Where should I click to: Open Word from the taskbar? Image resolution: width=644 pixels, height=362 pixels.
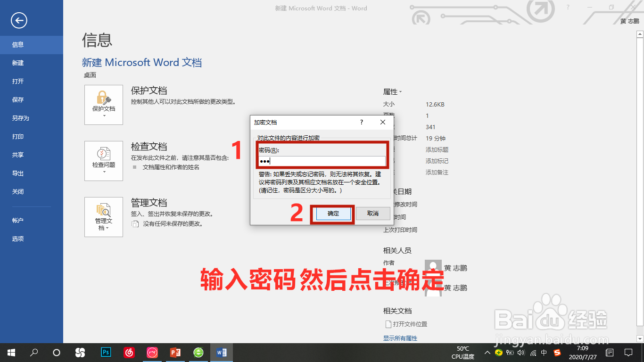[221, 352]
